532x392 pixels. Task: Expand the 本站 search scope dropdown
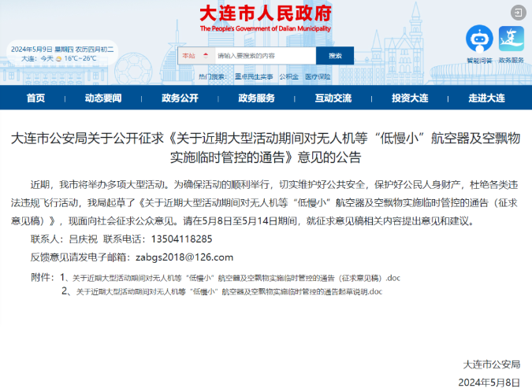coord(196,56)
